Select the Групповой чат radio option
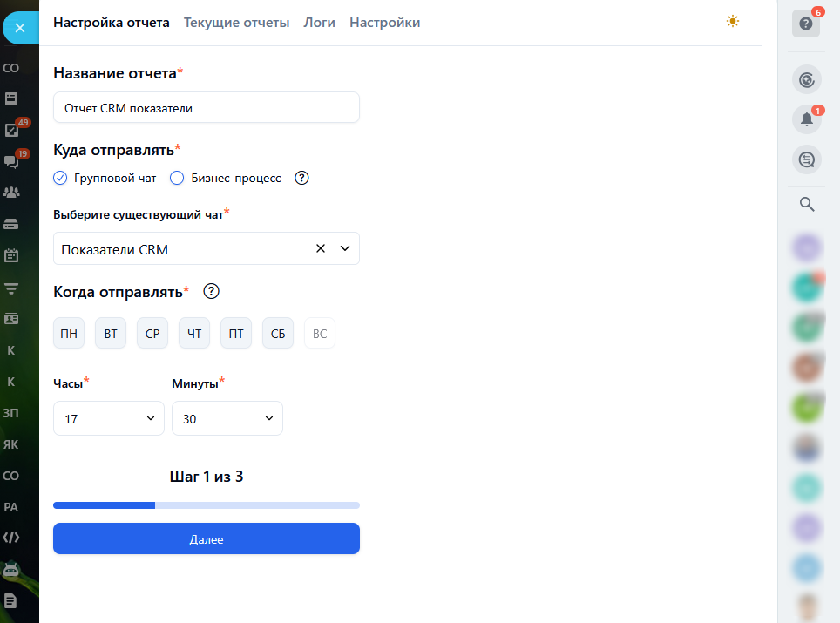This screenshot has height=623, width=840. pyautogui.click(x=60, y=178)
